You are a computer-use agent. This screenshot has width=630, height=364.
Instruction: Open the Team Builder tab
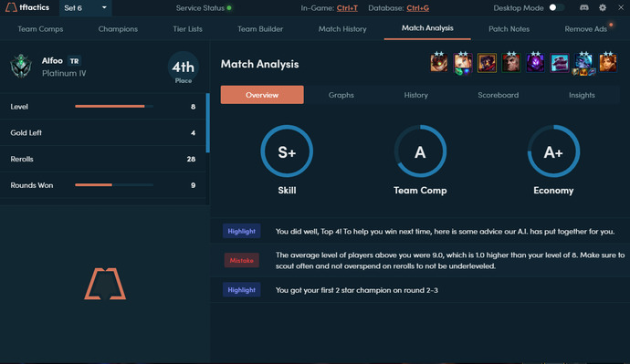260,29
